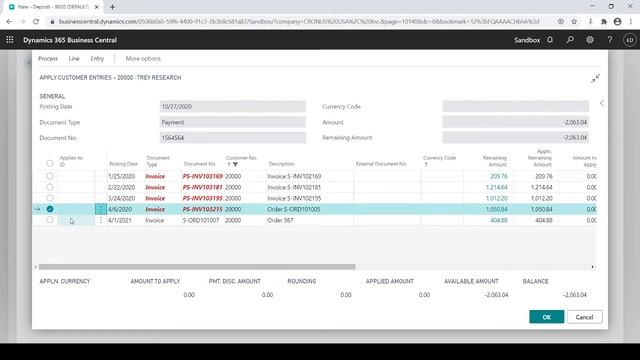The image size is (640, 360).
Task: Click Applies-to ID cell of S-ORD101007 row
Action: click(76, 220)
